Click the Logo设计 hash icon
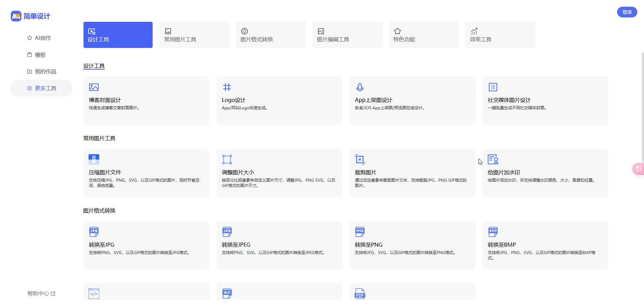Viewport: 644px width, 308px height. pos(227,87)
